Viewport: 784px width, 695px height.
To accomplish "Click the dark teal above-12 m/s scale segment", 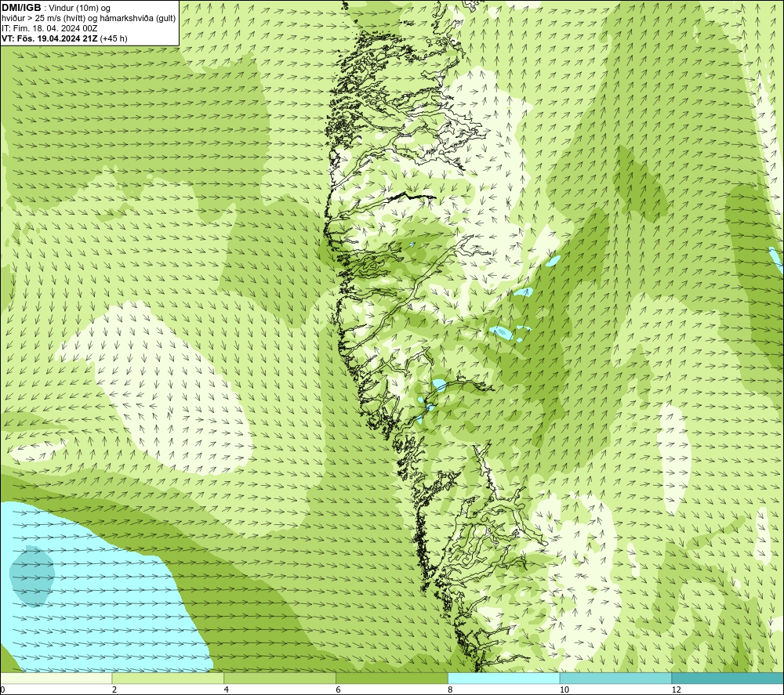I will [728, 678].
